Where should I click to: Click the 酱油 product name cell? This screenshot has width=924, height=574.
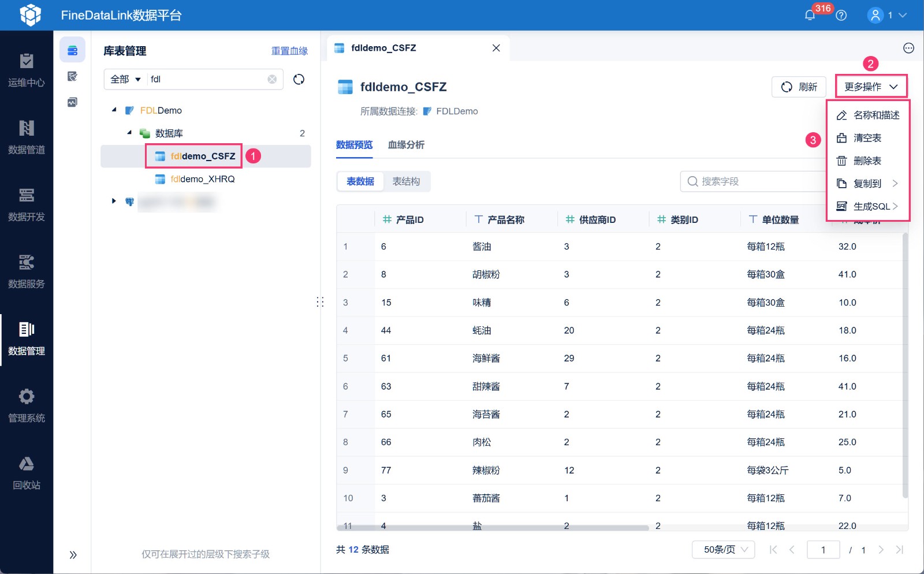[x=482, y=247]
